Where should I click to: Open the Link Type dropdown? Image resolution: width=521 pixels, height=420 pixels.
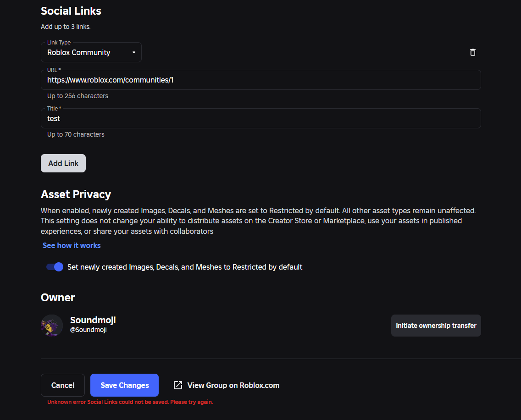91,52
